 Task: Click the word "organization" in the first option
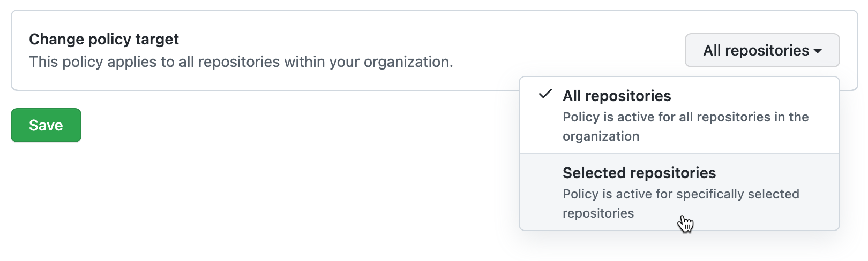(x=601, y=136)
